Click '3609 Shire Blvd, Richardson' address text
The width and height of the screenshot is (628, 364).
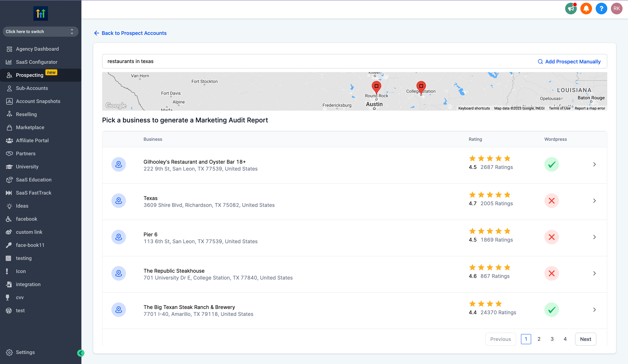[209, 205]
